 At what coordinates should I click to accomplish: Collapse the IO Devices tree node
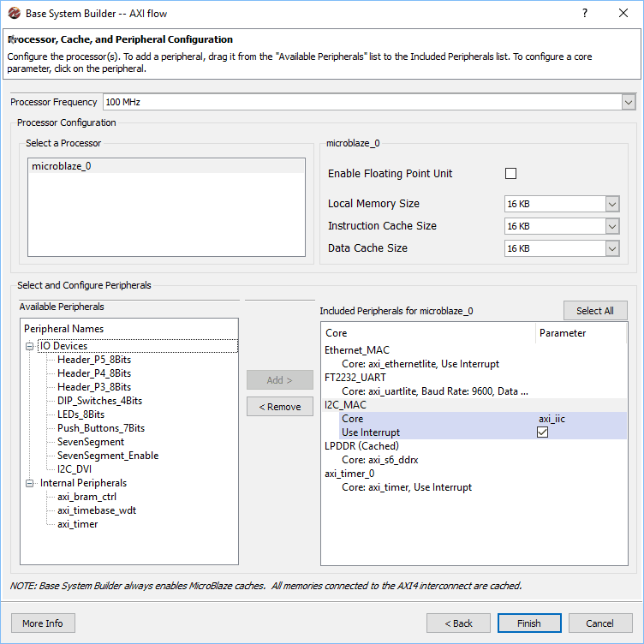coord(30,346)
